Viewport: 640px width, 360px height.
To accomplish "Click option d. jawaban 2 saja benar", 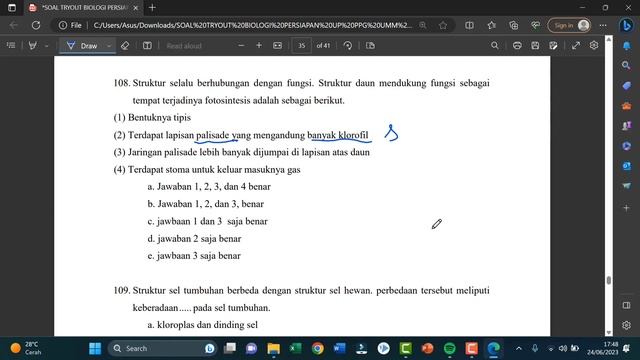I will [x=194, y=238].
